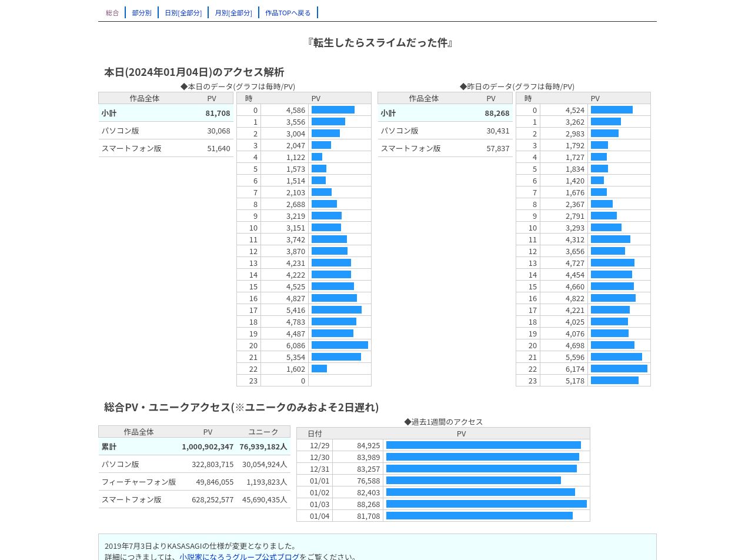Viewport: 755px width, 560px height.
Task: Click yesterday's 小計 value 88,268
Action: click(x=497, y=113)
